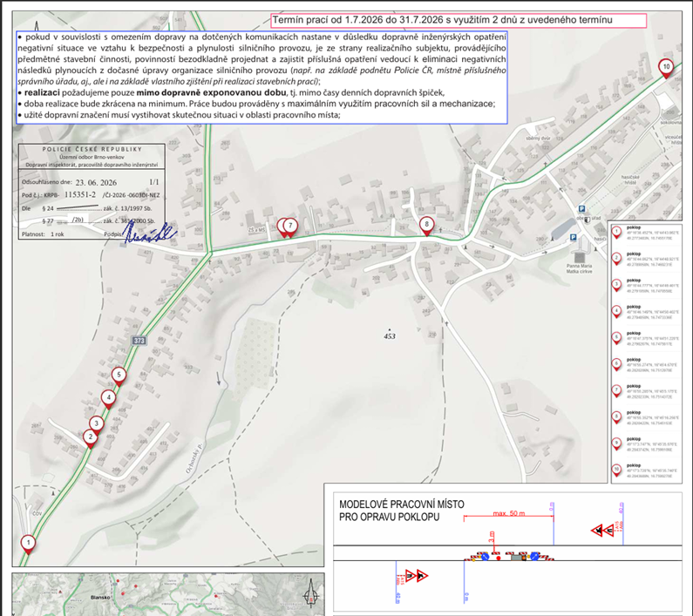Select map marker number 4
The image size is (693, 616).
(108, 399)
